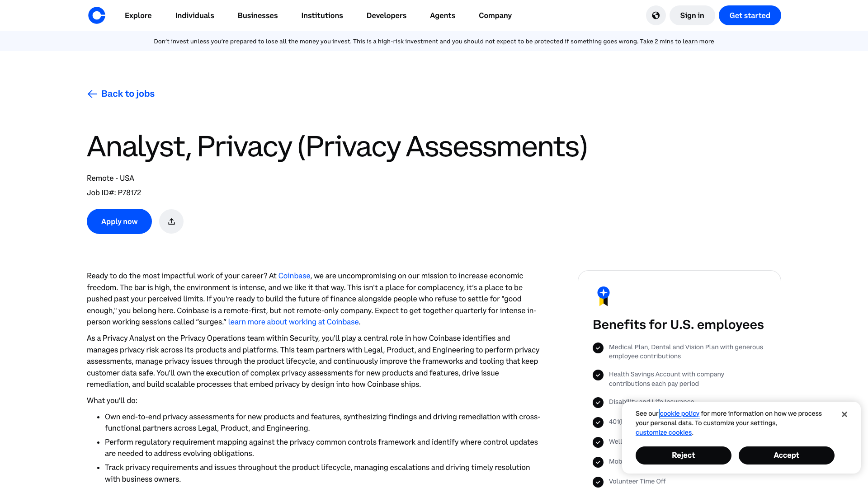
Task: Click checkmark icon beside Health Savings Account
Action: 598,375
